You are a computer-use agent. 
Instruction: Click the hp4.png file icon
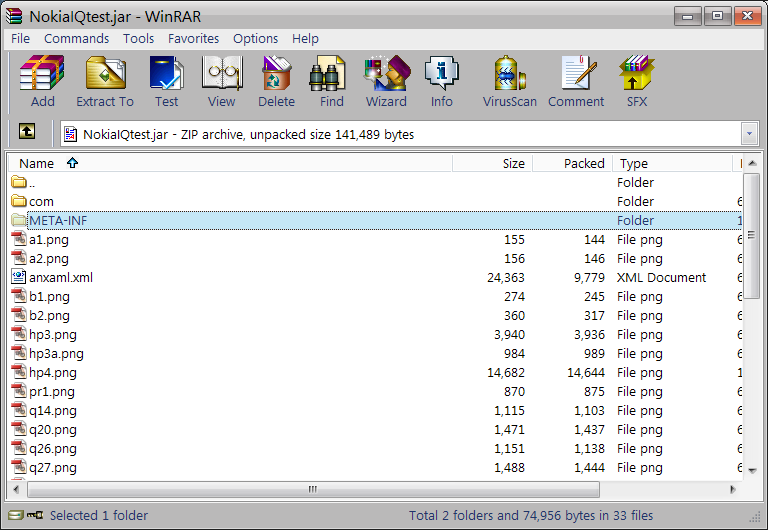tap(19, 373)
